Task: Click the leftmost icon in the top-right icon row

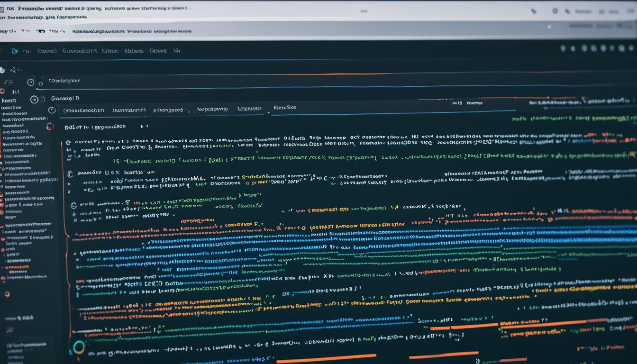Action: tap(563, 48)
